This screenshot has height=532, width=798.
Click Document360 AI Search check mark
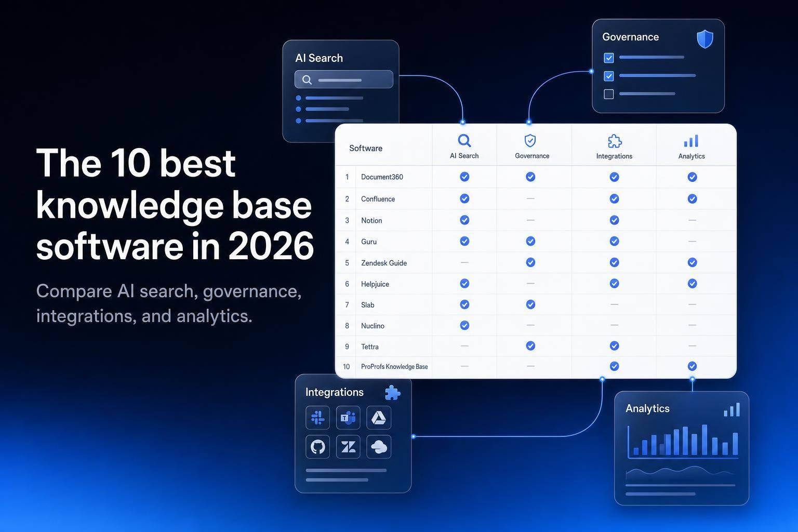click(464, 177)
